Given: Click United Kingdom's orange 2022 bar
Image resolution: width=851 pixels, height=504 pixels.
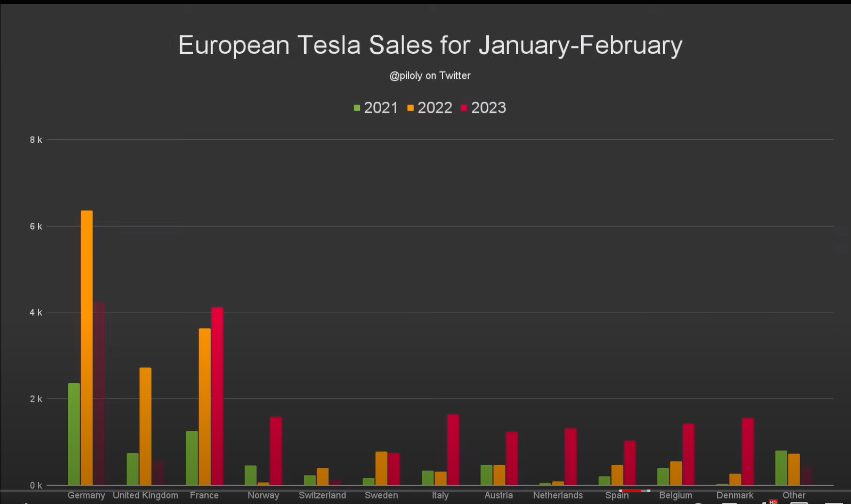Looking at the screenshot, I should (145, 426).
